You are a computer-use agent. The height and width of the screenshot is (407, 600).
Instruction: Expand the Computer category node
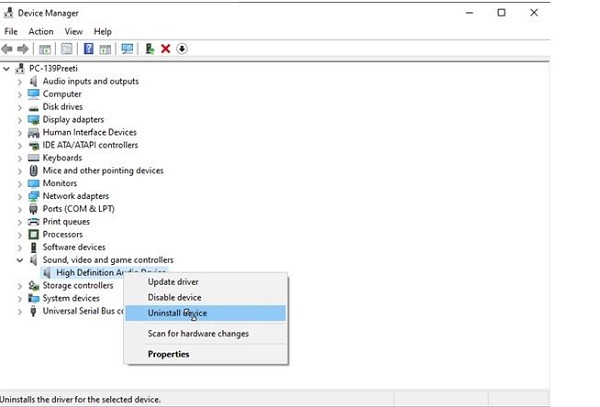click(x=20, y=94)
